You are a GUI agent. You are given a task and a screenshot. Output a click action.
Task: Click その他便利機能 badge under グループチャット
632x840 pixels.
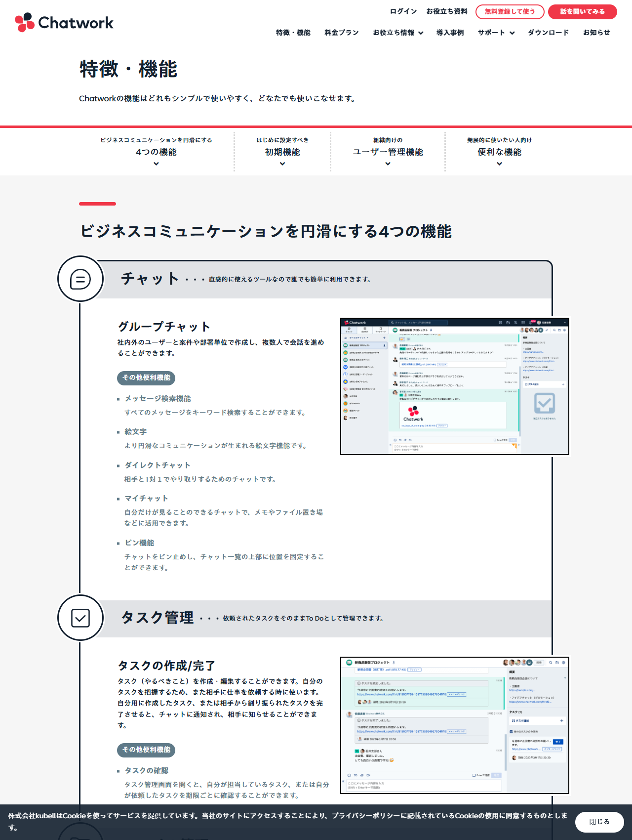click(146, 378)
